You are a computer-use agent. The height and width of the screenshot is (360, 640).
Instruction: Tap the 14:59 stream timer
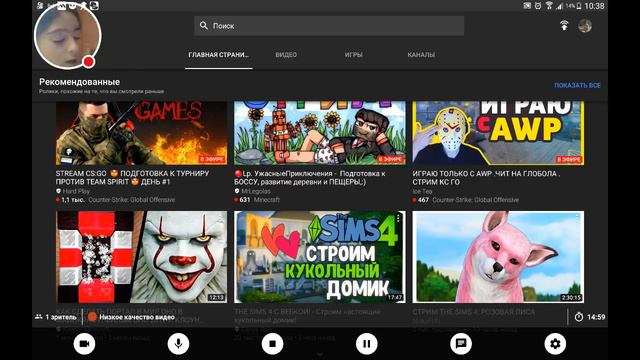tap(590, 317)
